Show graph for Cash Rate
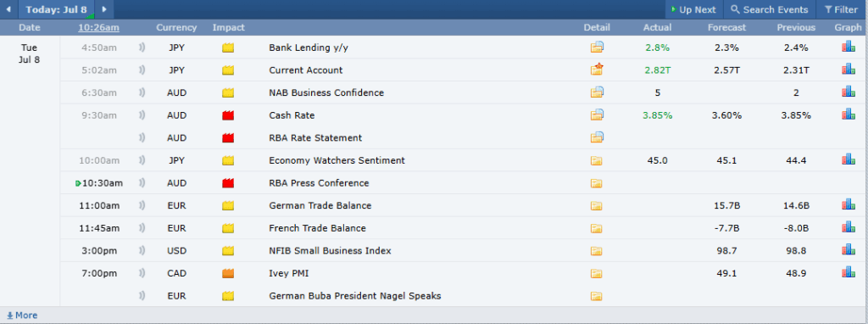 tap(848, 115)
